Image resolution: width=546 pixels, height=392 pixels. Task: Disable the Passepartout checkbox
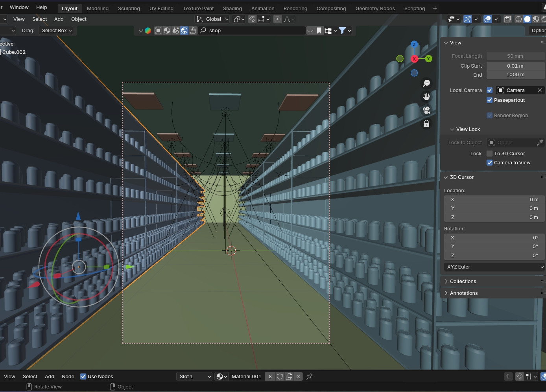tap(490, 100)
